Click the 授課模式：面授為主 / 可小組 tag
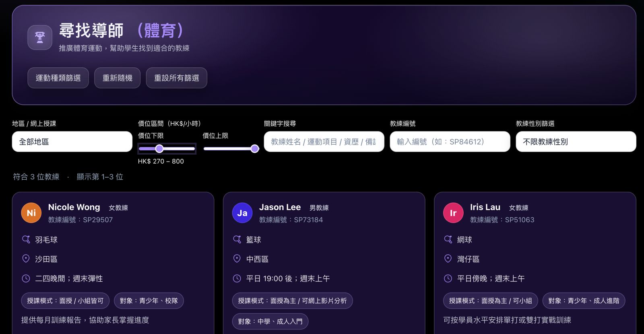This screenshot has height=334, width=644. pos(490,301)
